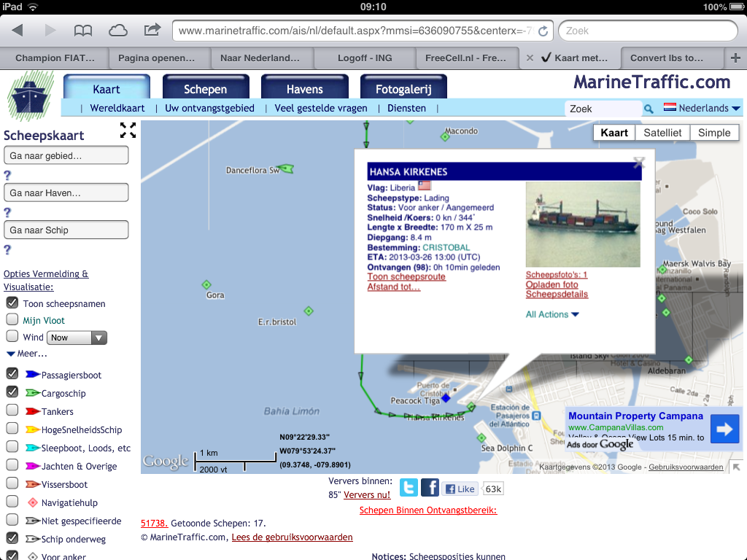Tap the Ga naar Schip input field
This screenshot has height=560, width=747.
(x=66, y=230)
